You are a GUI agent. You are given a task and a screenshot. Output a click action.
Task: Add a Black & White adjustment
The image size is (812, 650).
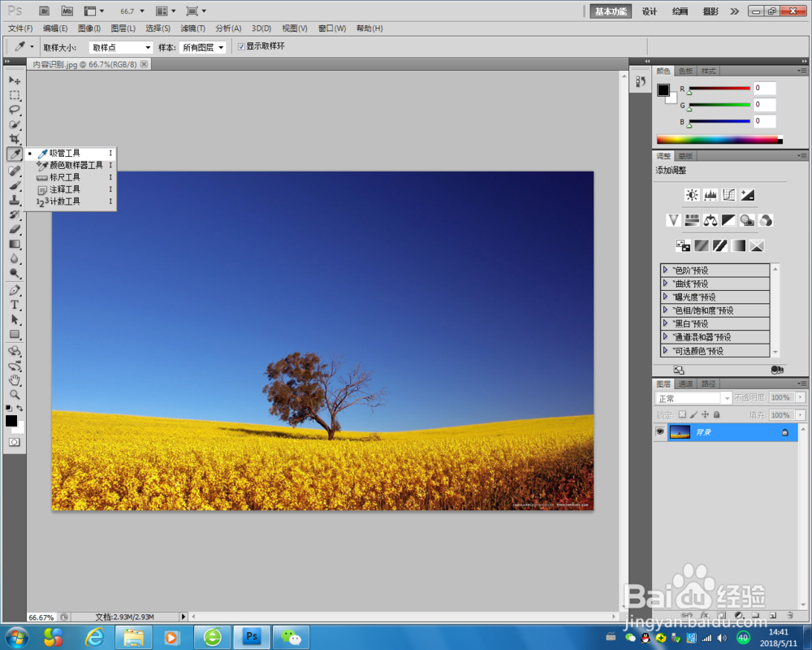pyautogui.click(x=728, y=220)
